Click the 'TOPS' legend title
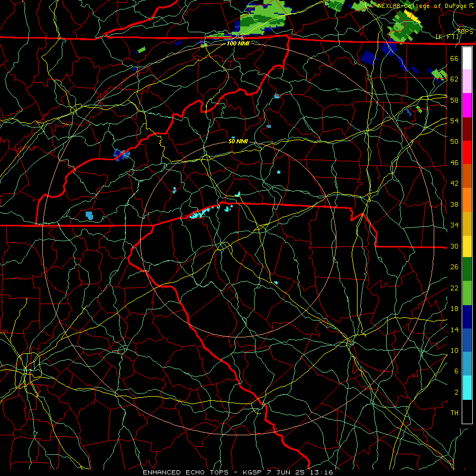 (465, 31)
